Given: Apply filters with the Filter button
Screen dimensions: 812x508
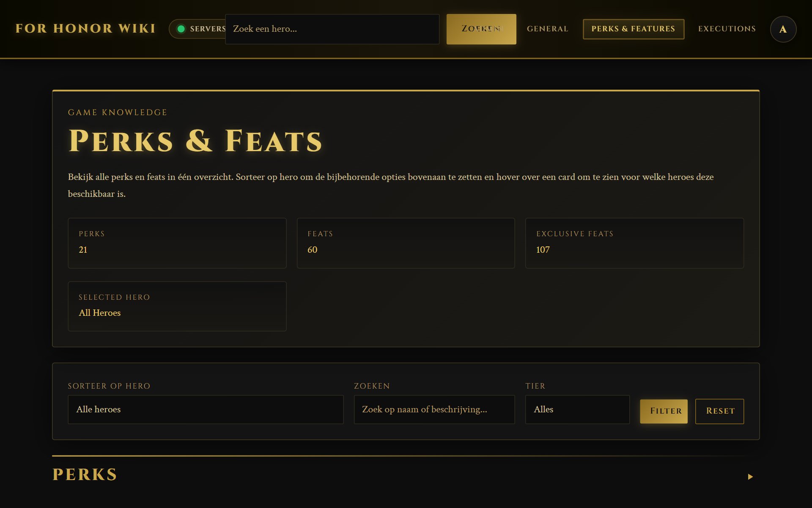Looking at the screenshot, I should (x=664, y=411).
